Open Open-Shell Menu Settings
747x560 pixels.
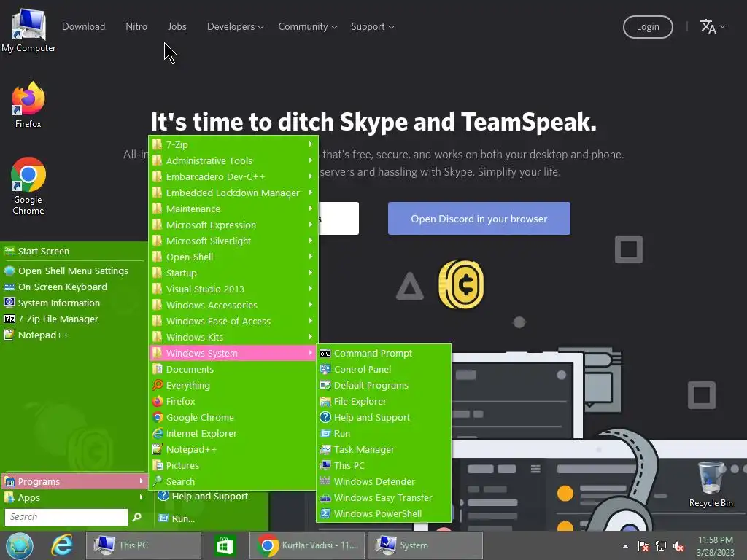[74, 271]
